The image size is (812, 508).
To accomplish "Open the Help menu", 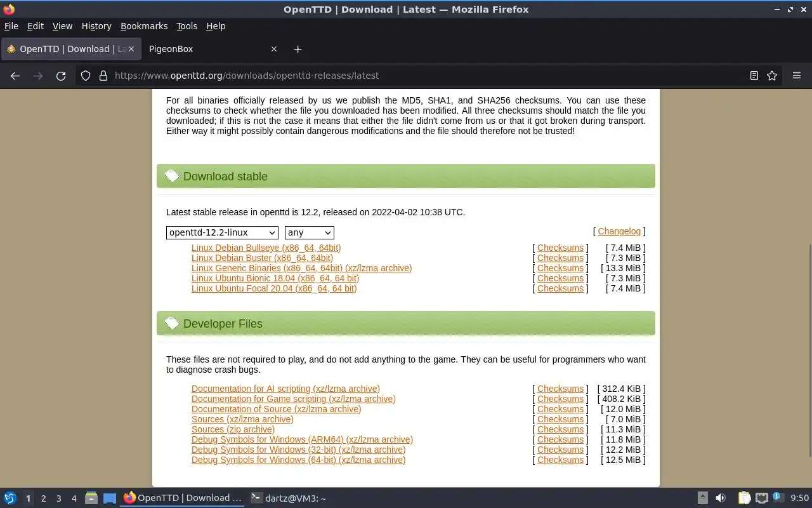I will pos(216,26).
